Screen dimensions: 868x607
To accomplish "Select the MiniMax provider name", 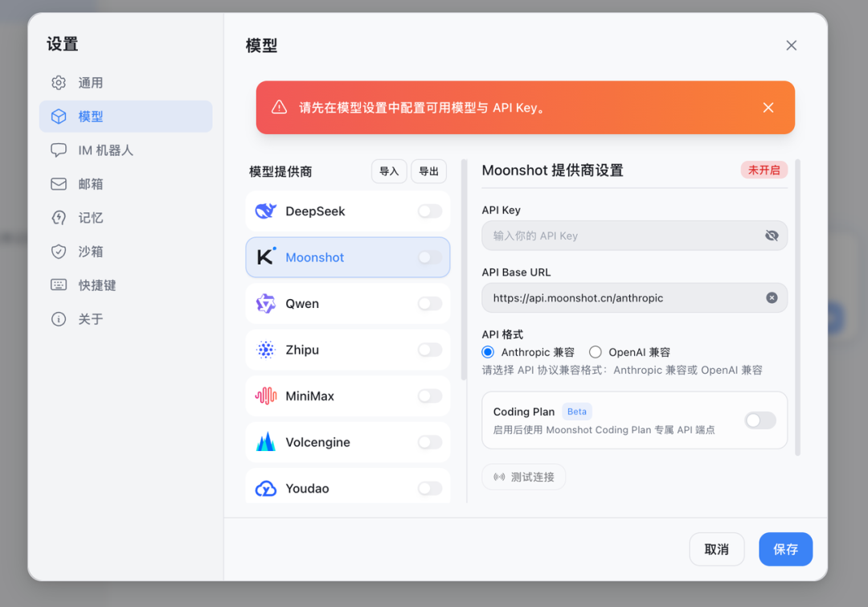I will tap(310, 396).
